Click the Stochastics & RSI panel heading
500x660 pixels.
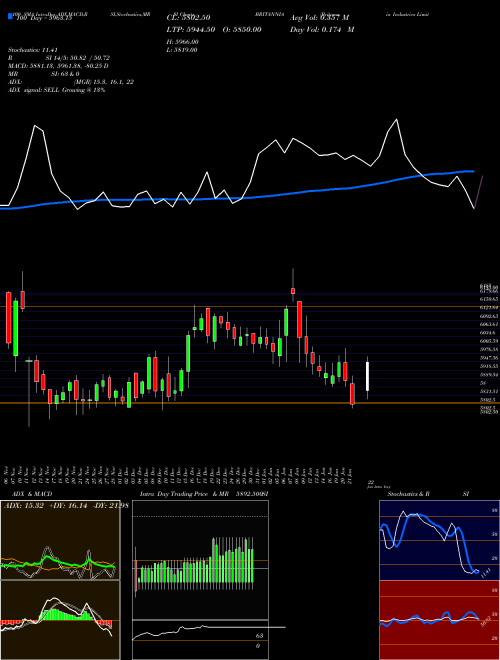click(428, 493)
